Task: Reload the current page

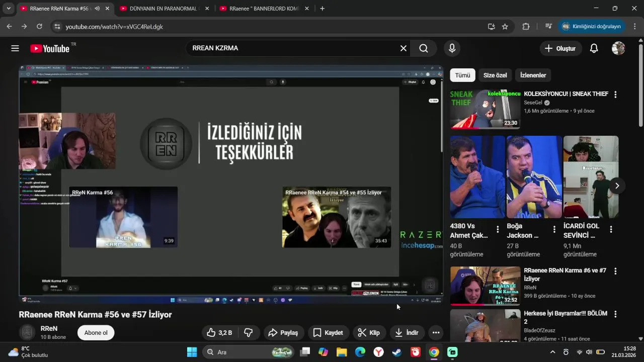Action: pyautogui.click(x=39, y=27)
